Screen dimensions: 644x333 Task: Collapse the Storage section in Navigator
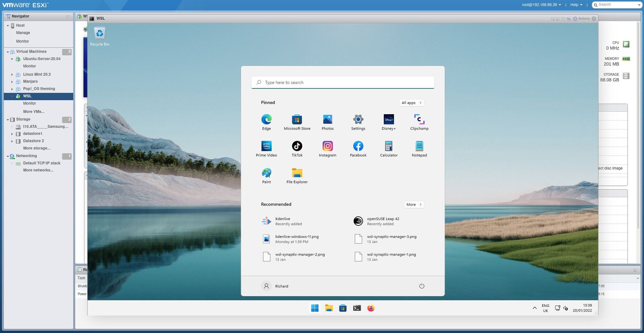tap(7, 119)
